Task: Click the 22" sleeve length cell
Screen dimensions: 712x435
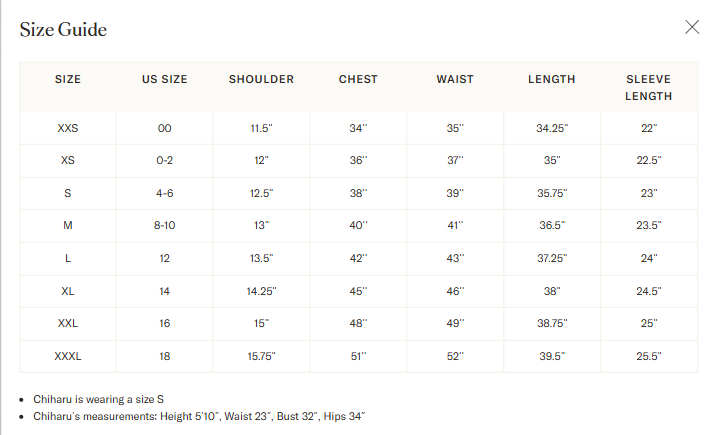Action: coord(648,128)
